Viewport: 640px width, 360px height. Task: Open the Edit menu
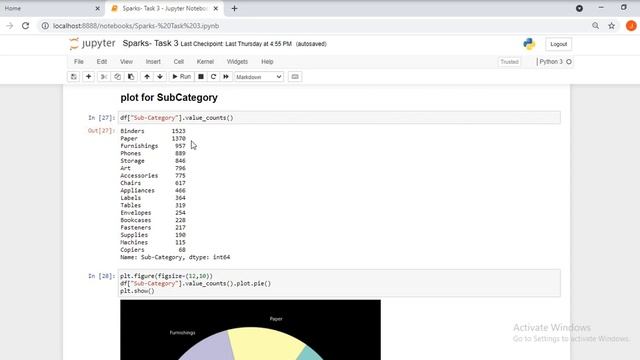[102, 62]
